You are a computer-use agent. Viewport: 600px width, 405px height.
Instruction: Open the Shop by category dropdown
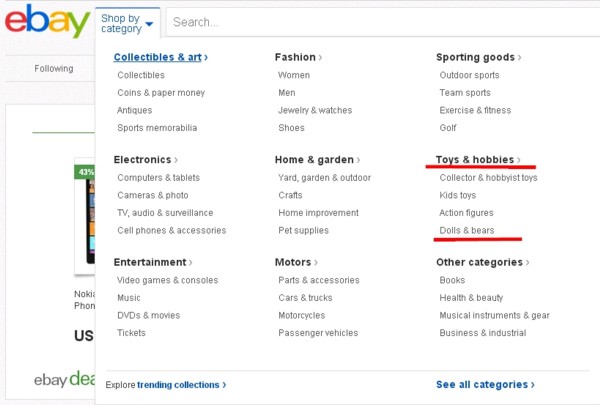click(129, 22)
